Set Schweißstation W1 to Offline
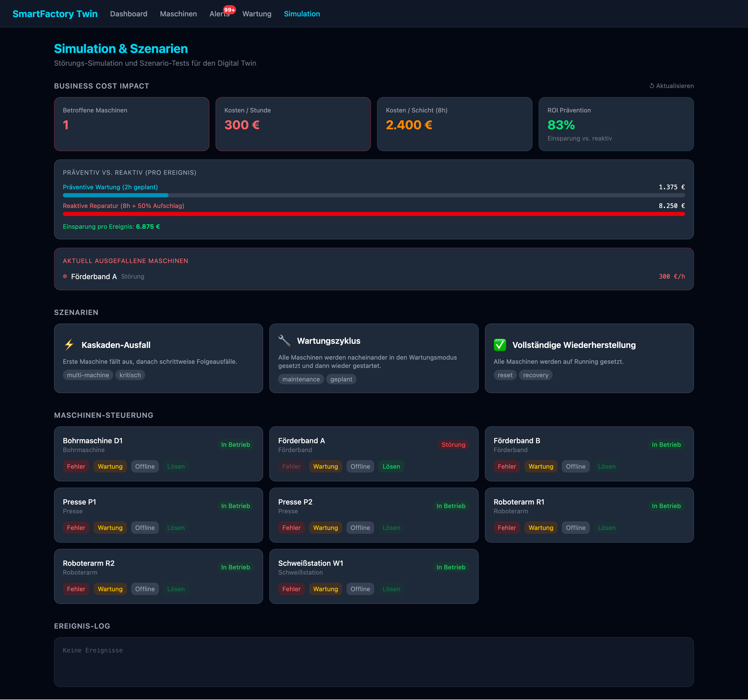 click(x=360, y=589)
